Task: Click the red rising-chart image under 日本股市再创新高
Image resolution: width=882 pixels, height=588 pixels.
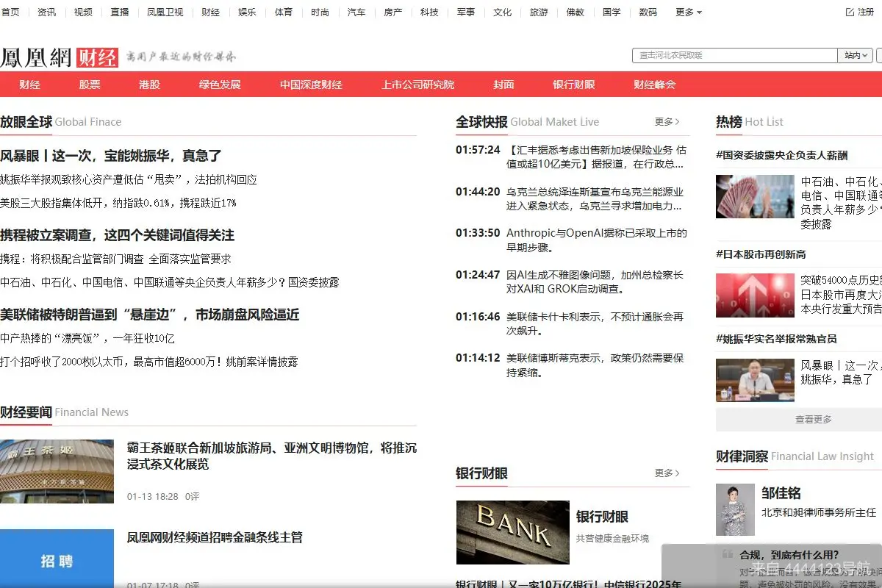Action: coord(755,295)
